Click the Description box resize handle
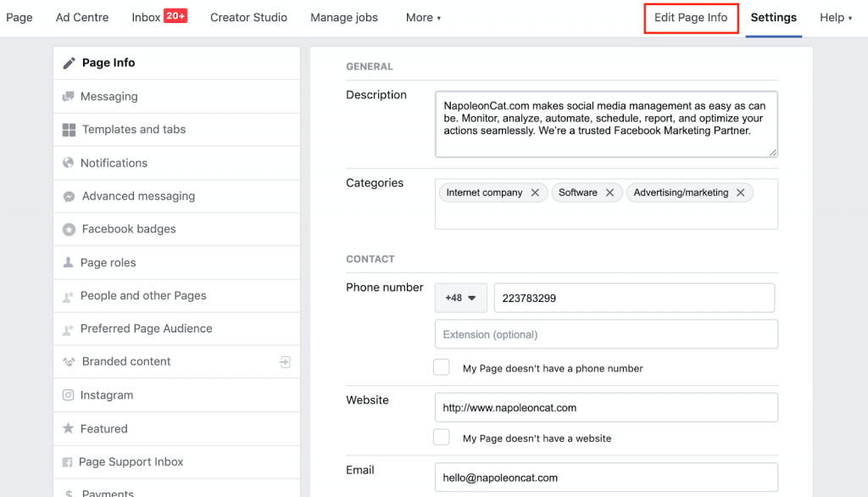This screenshot has width=868, height=497. tap(773, 153)
